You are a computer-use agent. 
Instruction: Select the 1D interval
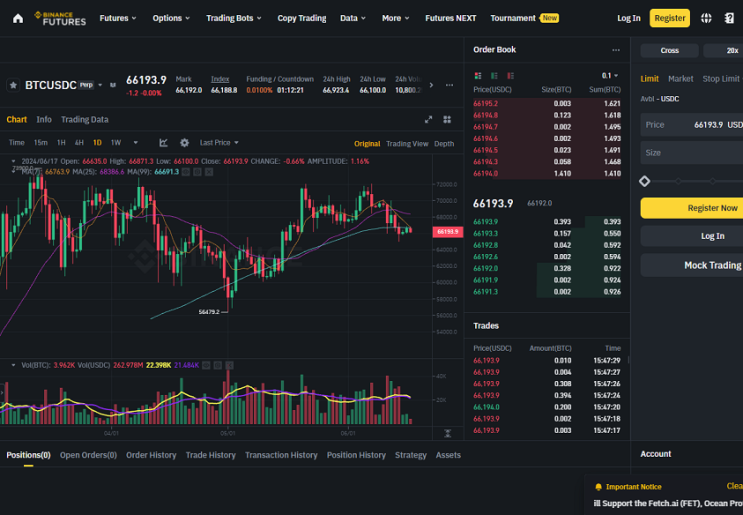pos(97,143)
